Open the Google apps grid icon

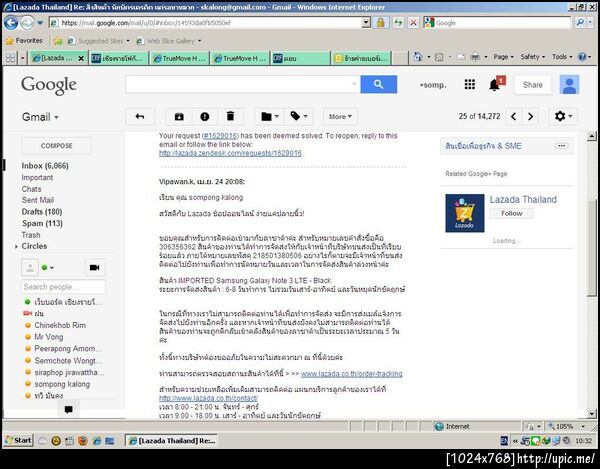470,85
